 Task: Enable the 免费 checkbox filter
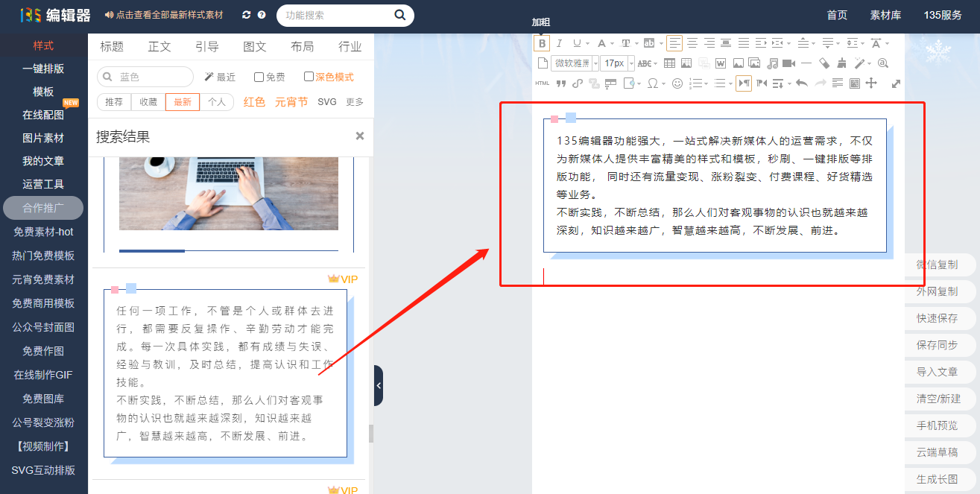[259, 77]
